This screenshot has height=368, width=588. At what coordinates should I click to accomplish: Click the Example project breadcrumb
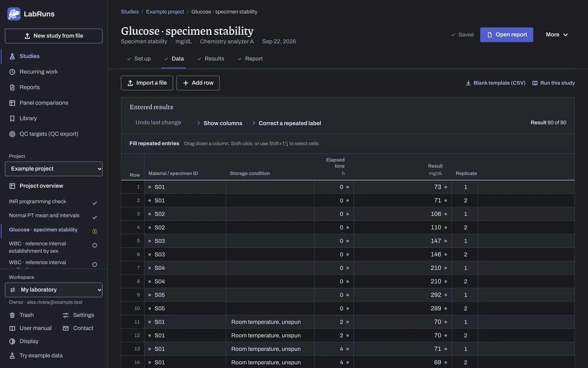click(165, 12)
